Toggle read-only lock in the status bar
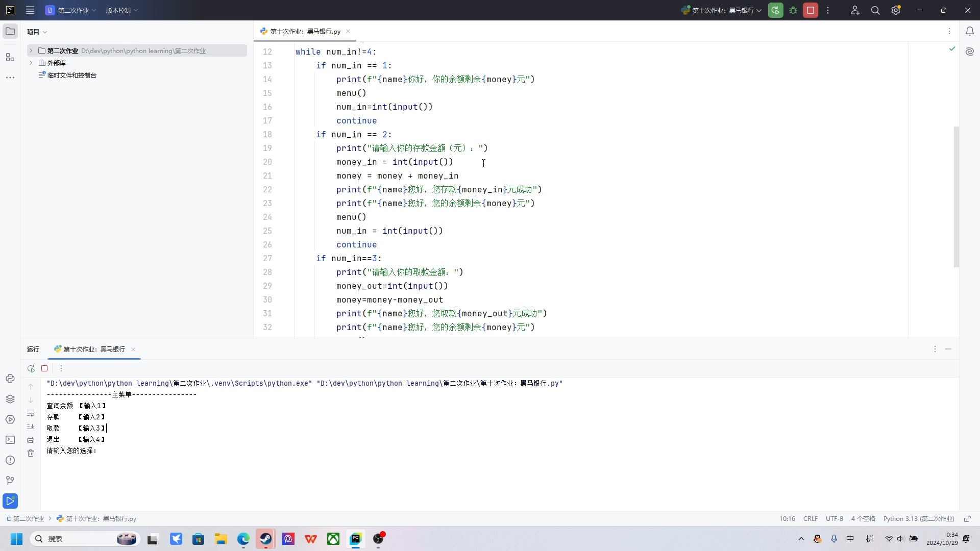The image size is (980, 551). pos(967,519)
